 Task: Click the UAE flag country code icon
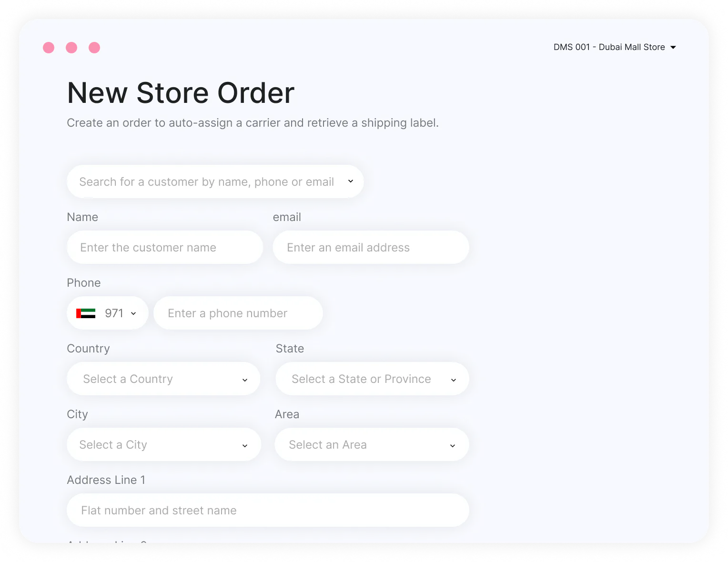pyautogui.click(x=86, y=313)
